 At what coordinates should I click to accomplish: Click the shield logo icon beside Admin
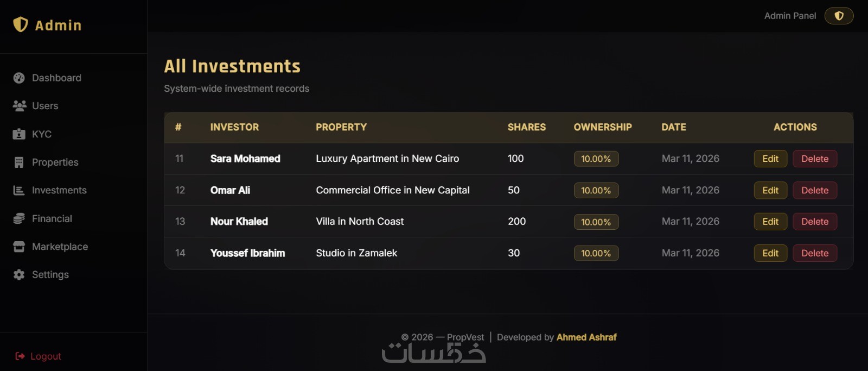click(21, 24)
